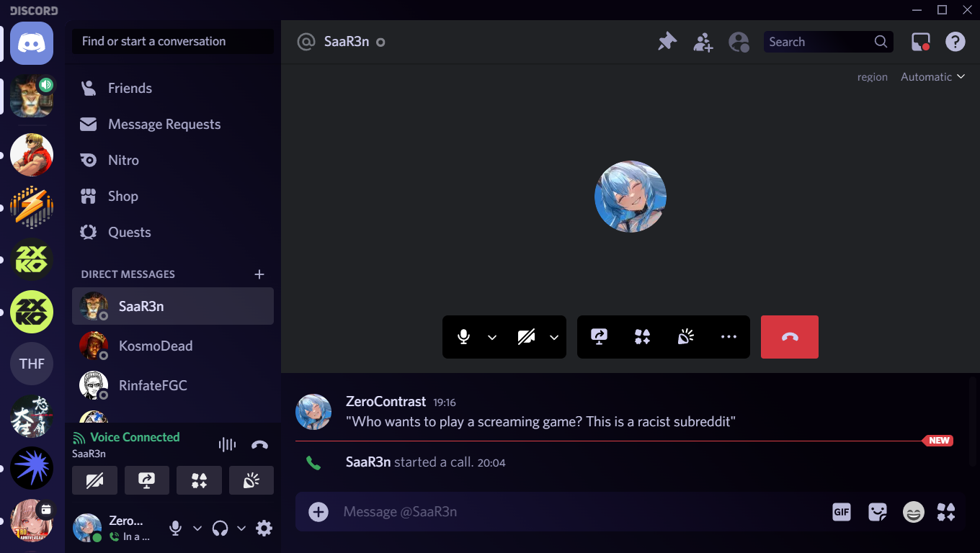Open Quests
980x553 pixels.
pos(173,233)
